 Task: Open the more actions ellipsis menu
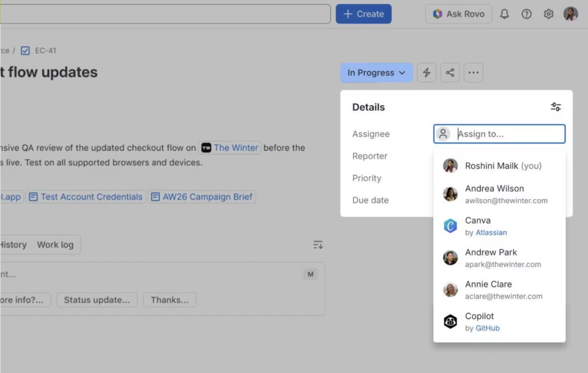click(x=473, y=73)
